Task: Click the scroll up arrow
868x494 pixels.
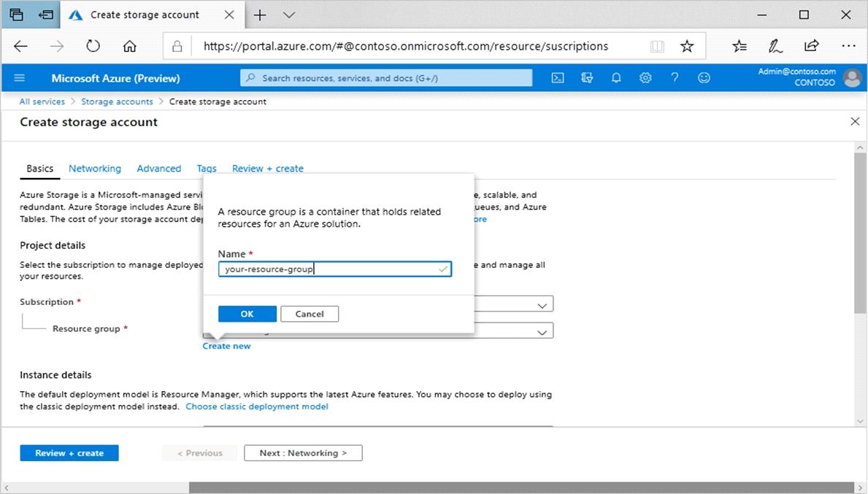Action: click(860, 147)
